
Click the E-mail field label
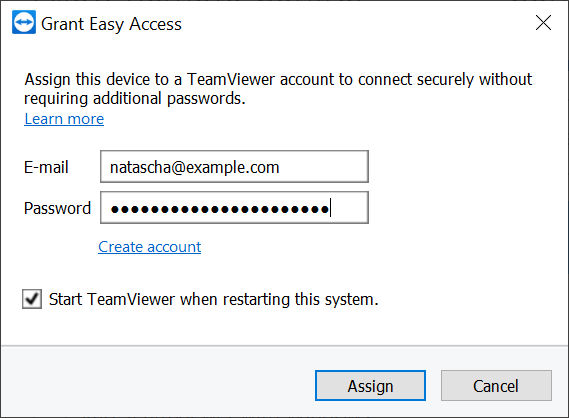(x=46, y=167)
